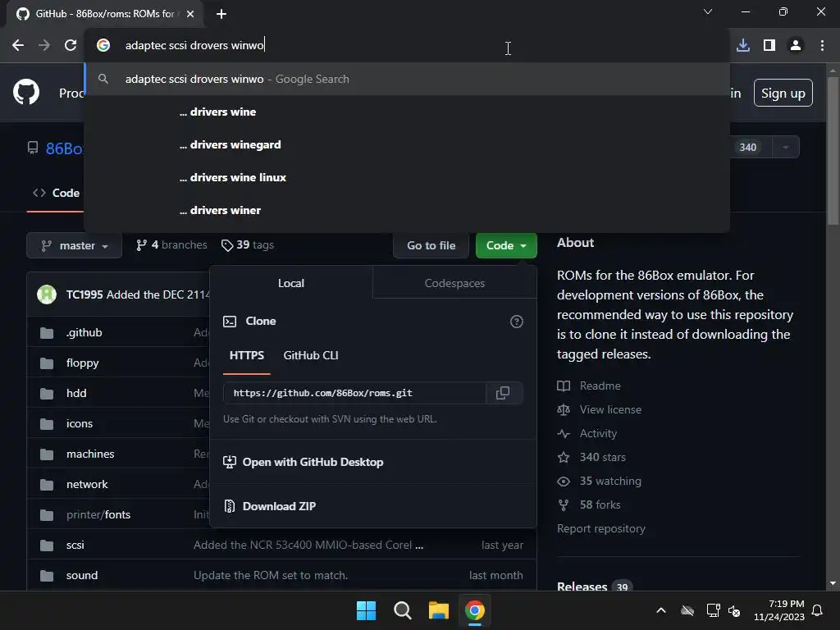The width and height of the screenshot is (840, 630).
Task: Open the Chrome tab search chevron
Action: [708, 11]
